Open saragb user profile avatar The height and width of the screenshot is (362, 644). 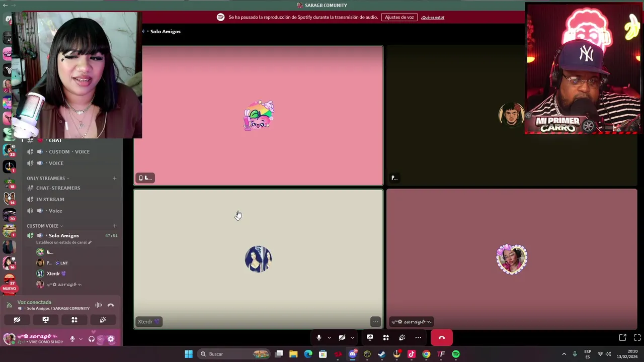coord(9,338)
